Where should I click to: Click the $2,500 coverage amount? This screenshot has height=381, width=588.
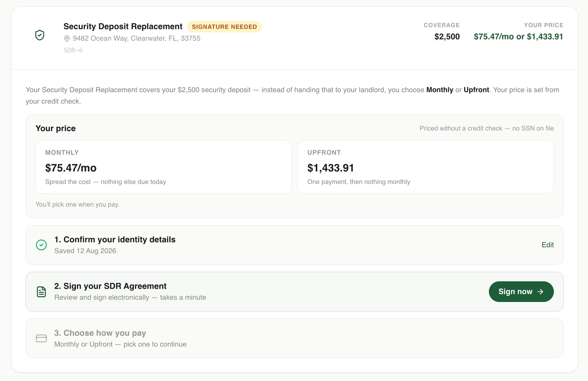(447, 37)
